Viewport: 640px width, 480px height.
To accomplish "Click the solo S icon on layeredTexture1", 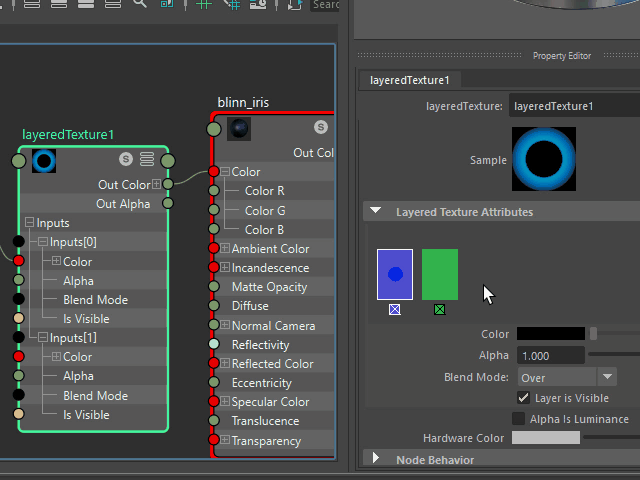I will (126, 159).
